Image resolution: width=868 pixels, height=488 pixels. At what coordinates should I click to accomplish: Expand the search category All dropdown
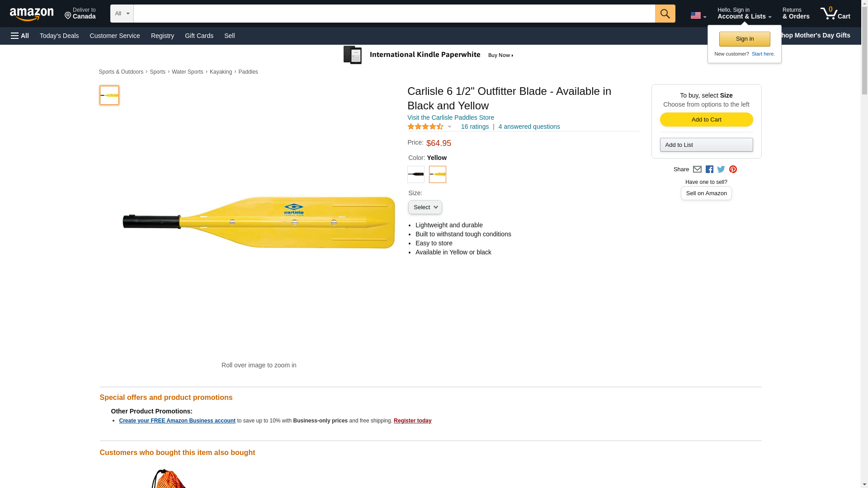tap(122, 14)
